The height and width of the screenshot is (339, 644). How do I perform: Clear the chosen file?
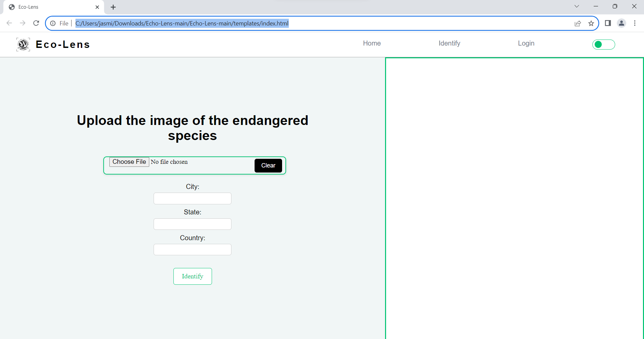268,165
